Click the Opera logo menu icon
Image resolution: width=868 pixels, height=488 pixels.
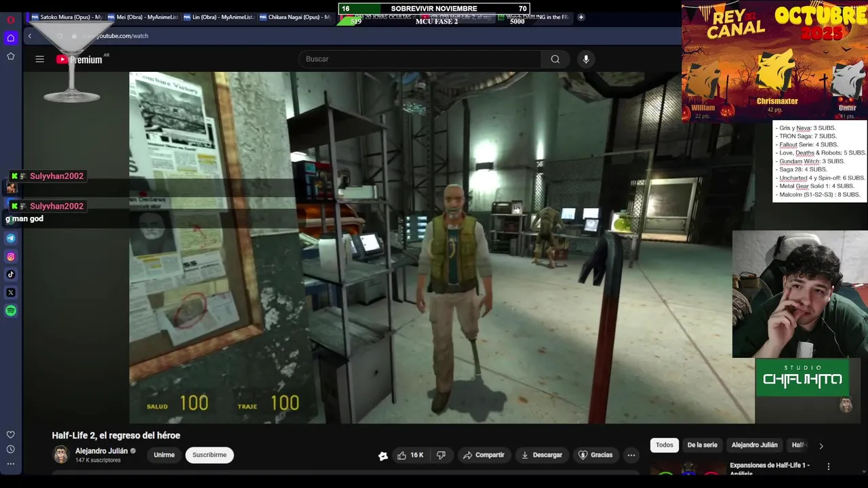coord(11,20)
